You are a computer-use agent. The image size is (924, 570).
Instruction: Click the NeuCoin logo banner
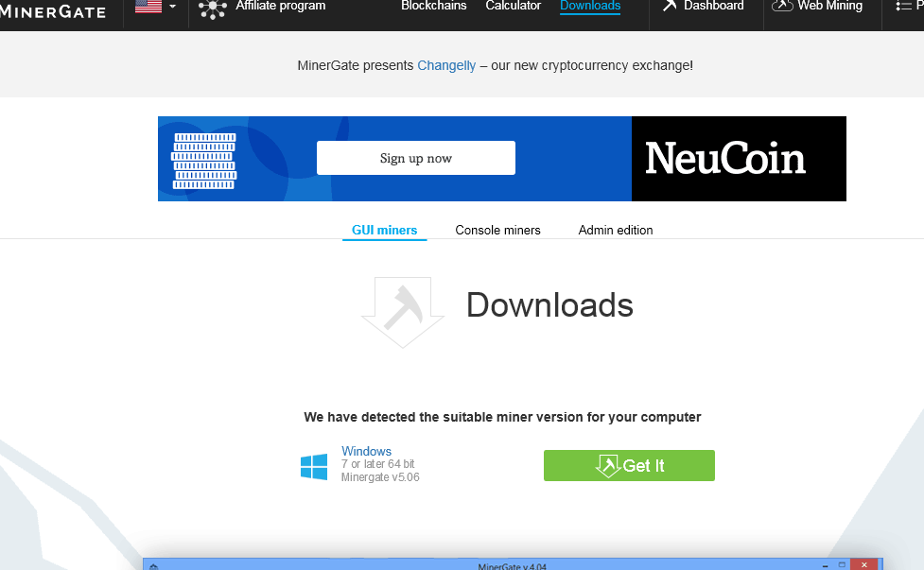pyautogui.click(x=739, y=159)
